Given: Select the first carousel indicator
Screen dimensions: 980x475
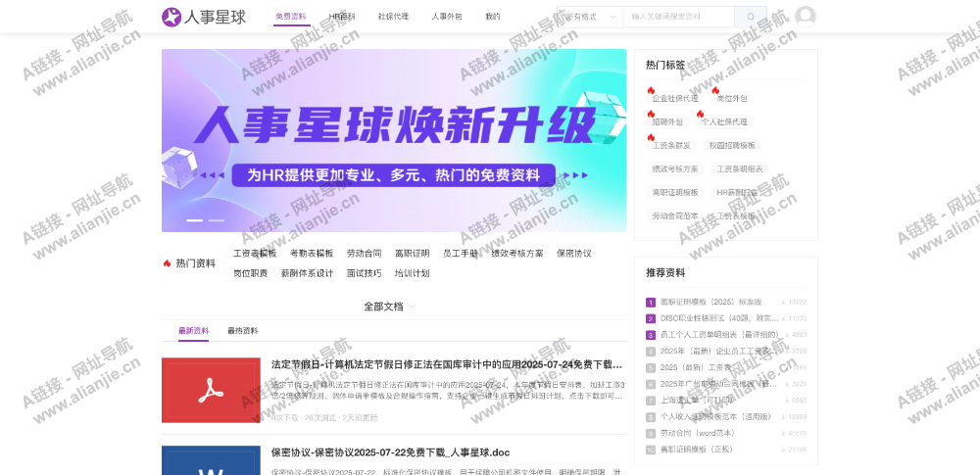Looking at the screenshot, I should coord(194,220).
